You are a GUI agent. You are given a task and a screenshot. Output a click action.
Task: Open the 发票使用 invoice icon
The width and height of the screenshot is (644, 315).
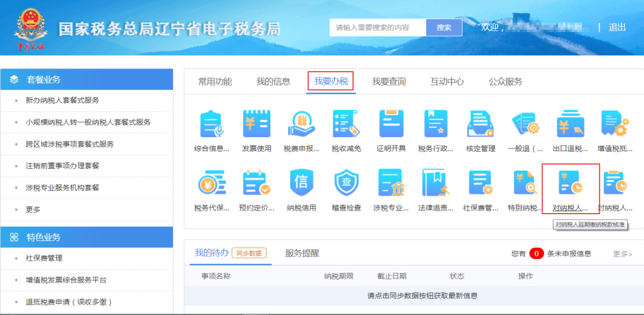(x=256, y=124)
